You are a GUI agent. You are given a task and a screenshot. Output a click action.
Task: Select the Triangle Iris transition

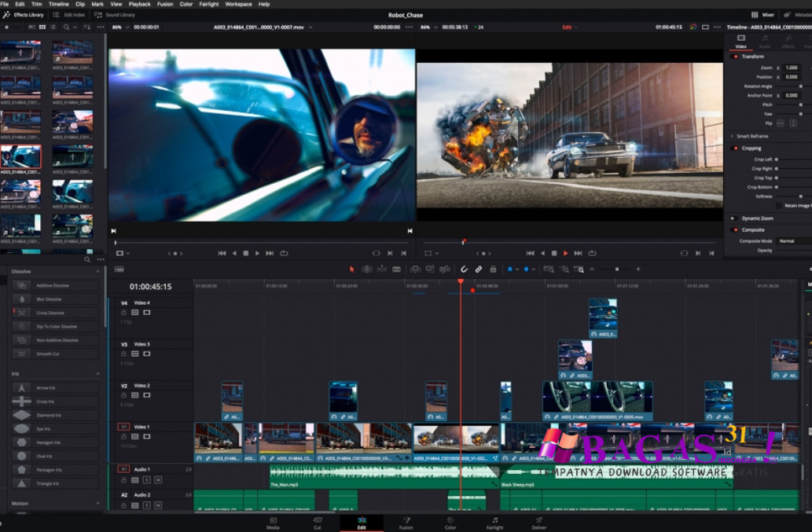(55, 483)
